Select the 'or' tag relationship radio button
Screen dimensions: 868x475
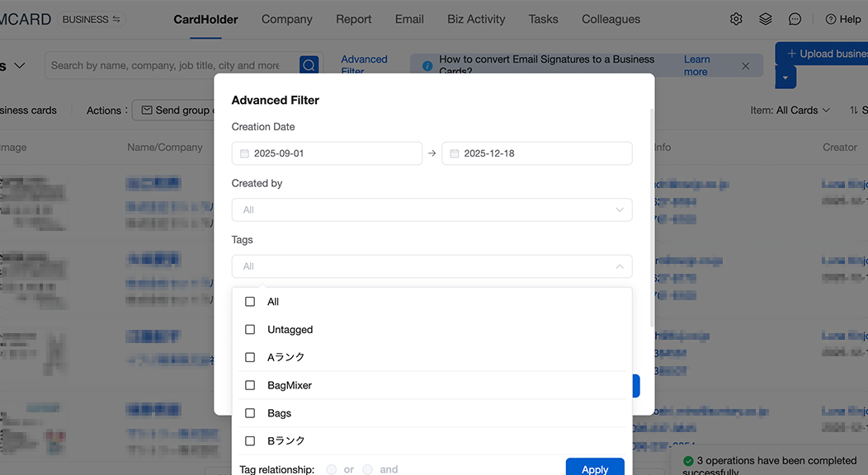[331, 469]
